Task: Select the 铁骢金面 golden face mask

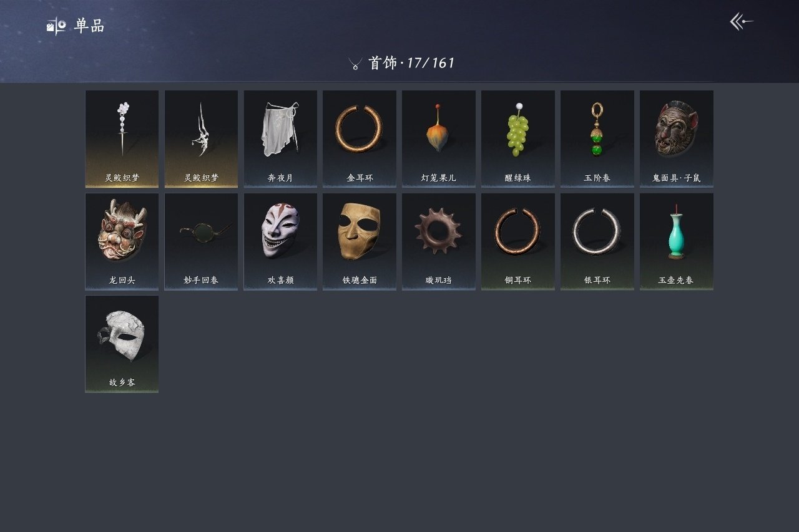Action: [x=360, y=241]
